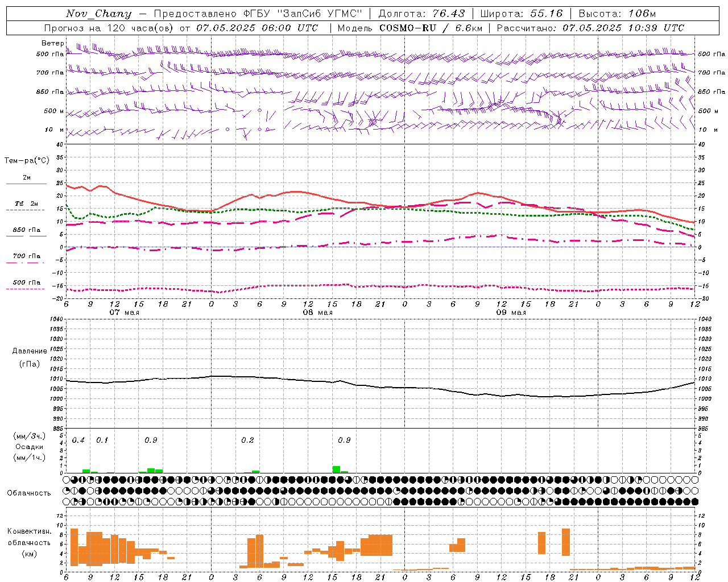Click the 07 мая date label
The height and width of the screenshot is (582, 728).
click(124, 313)
